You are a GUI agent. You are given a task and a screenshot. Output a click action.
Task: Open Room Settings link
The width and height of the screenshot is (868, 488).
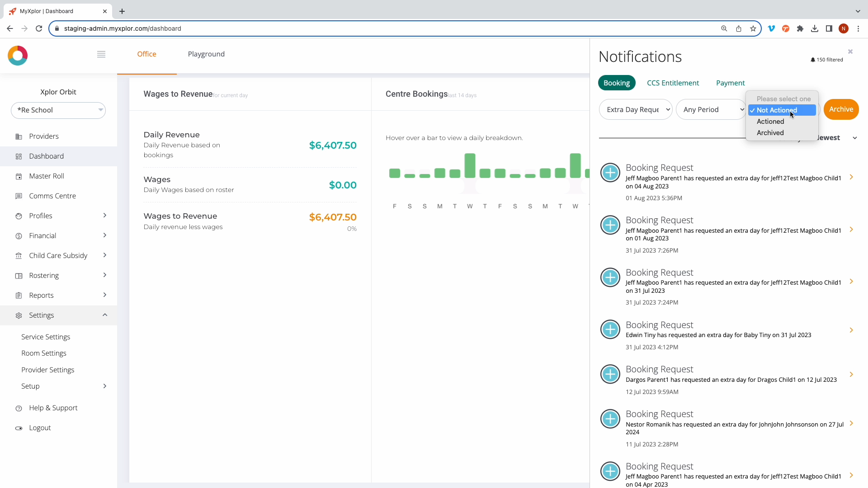point(44,353)
